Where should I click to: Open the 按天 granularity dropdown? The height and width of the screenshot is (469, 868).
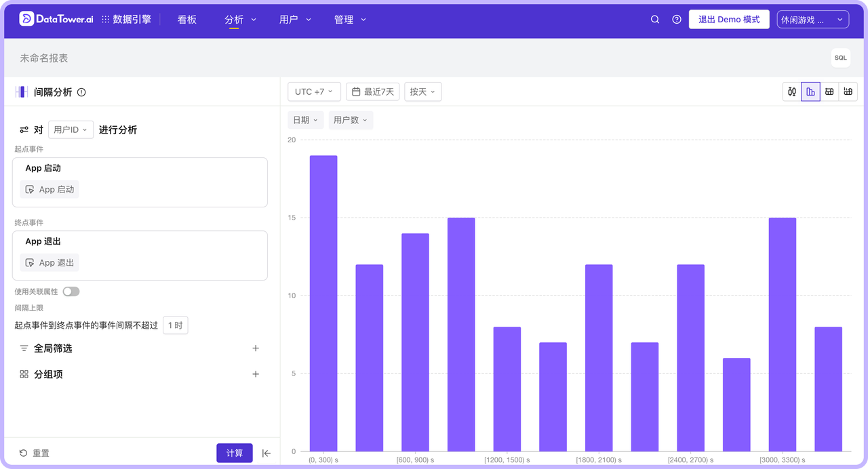pos(422,91)
